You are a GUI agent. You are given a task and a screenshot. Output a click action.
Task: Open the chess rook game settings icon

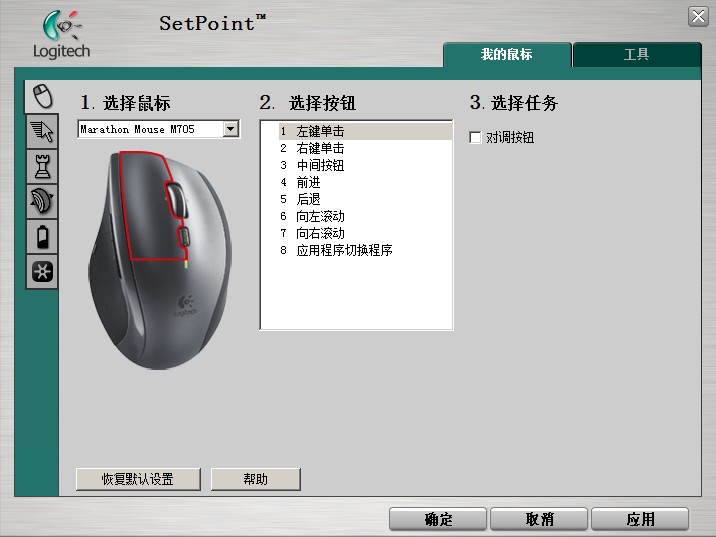[x=41, y=166]
